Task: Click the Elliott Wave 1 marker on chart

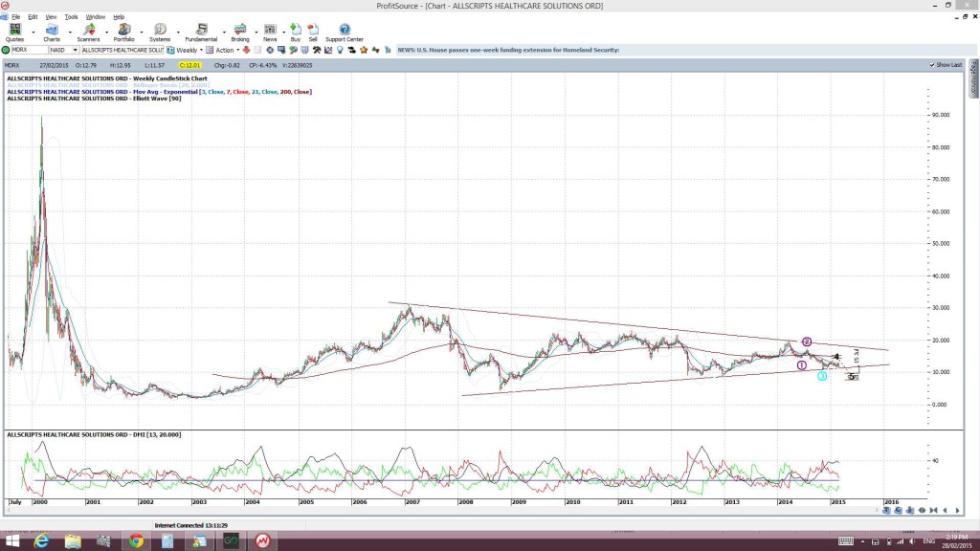Action: pos(802,365)
